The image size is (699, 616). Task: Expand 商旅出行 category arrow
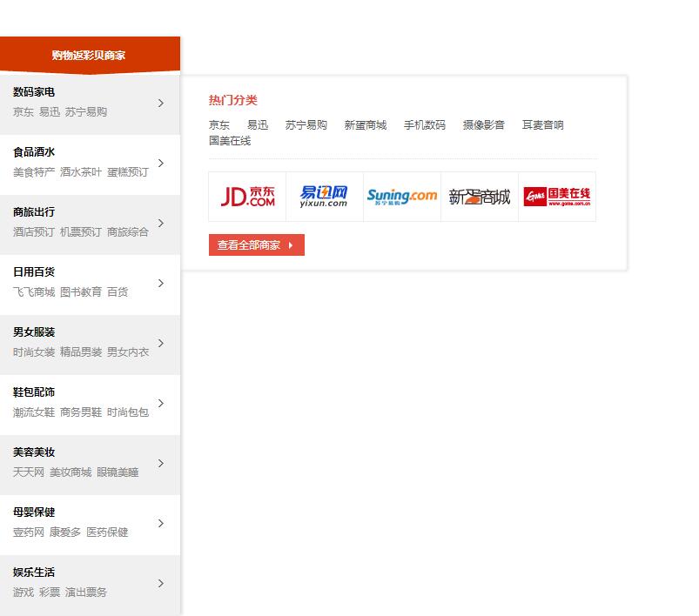[x=161, y=223]
